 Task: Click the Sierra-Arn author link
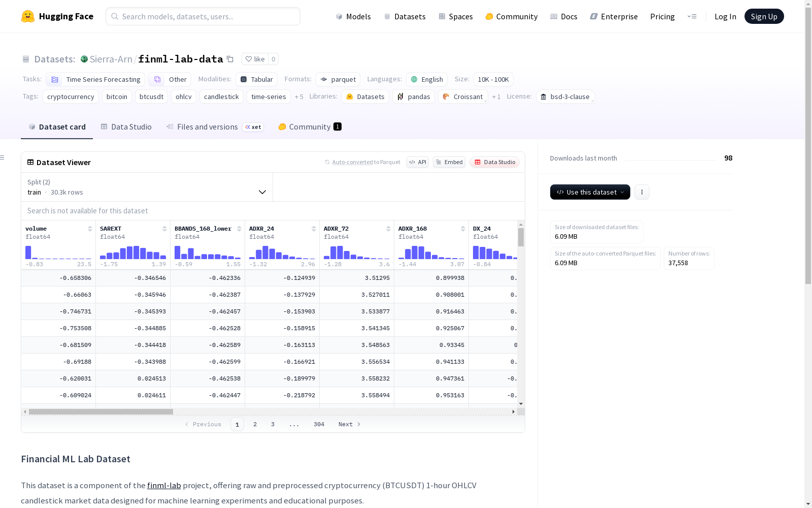pyautogui.click(x=111, y=59)
